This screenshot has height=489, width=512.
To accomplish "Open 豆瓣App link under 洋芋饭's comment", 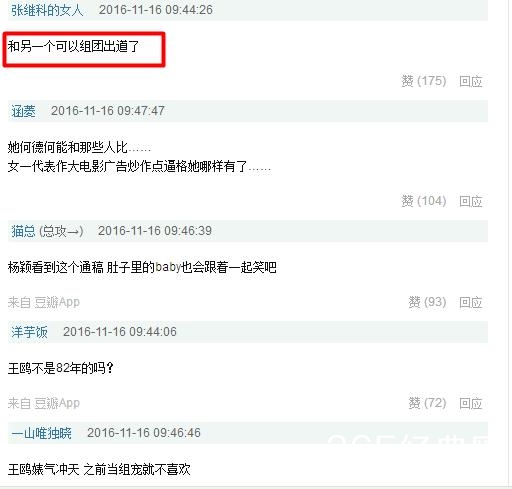I will (x=57, y=403).
